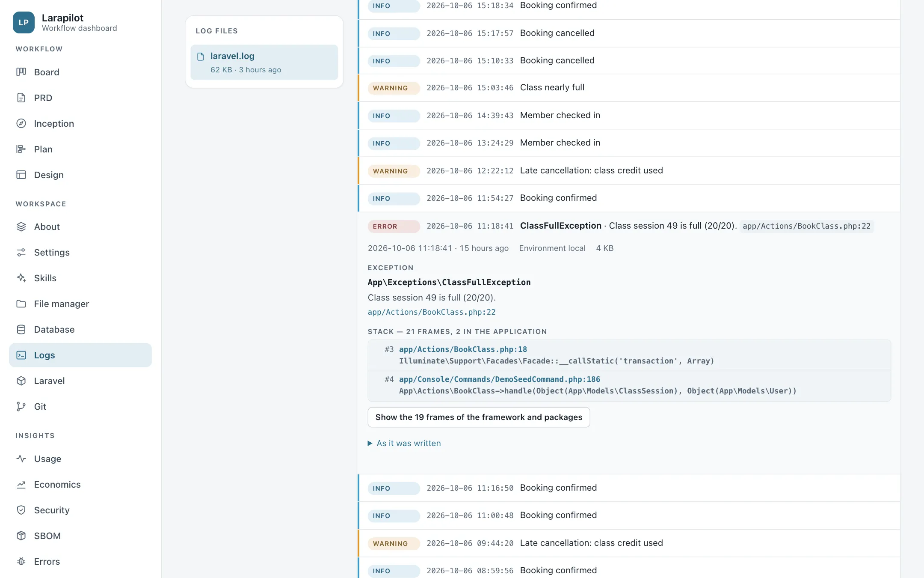The height and width of the screenshot is (578, 924).
Task: Expand the 15:17:57 Booking cancelled entry
Action: (x=629, y=33)
